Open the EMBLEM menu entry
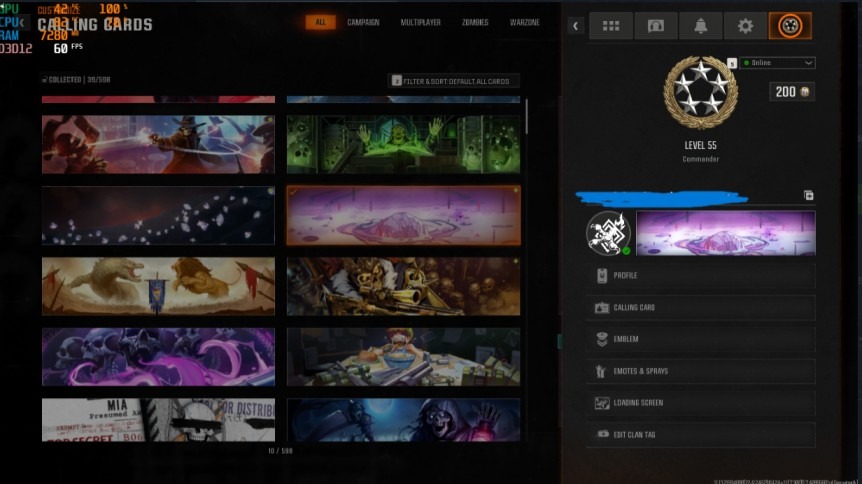Image resolution: width=862 pixels, height=484 pixels. coord(700,339)
